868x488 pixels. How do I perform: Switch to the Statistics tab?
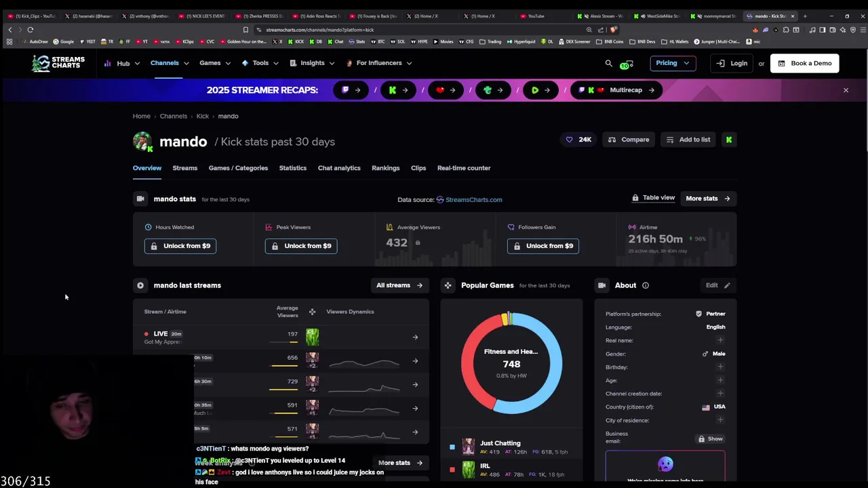[293, 168]
